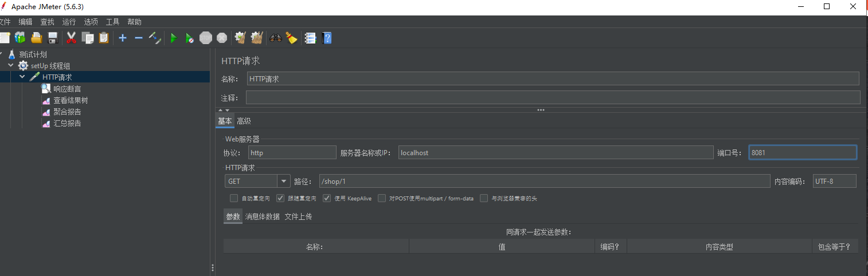The height and width of the screenshot is (276, 868).
Task: Click the magnifier icon of 响应断言
Action: 46,89
